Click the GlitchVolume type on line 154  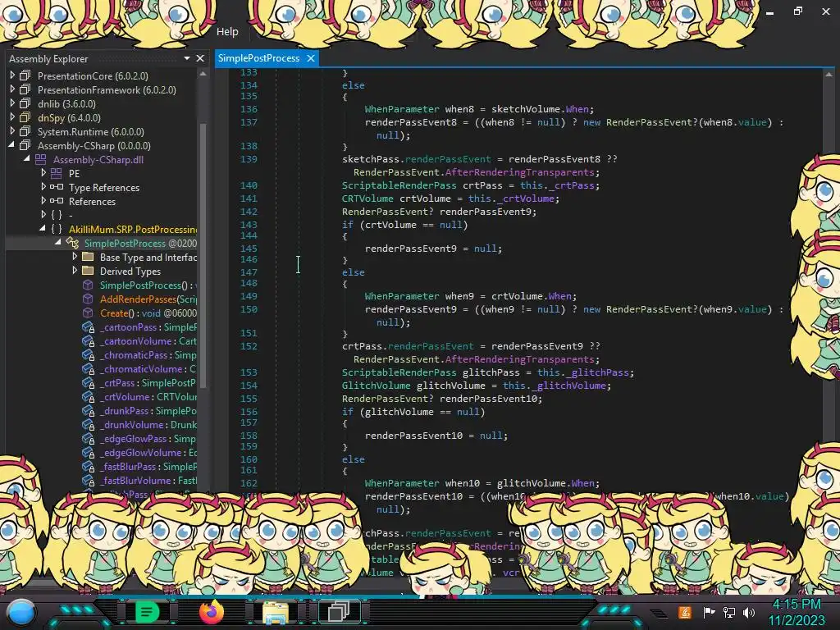pyautogui.click(x=376, y=386)
